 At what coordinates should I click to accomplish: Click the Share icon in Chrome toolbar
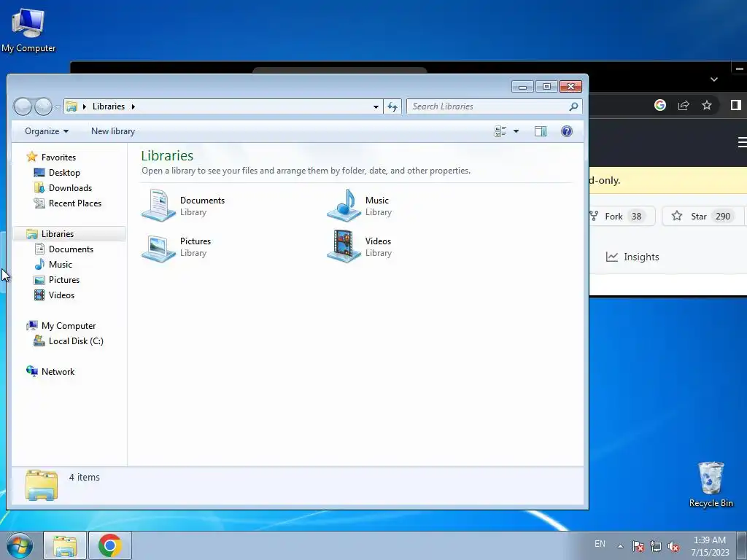click(x=684, y=105)
